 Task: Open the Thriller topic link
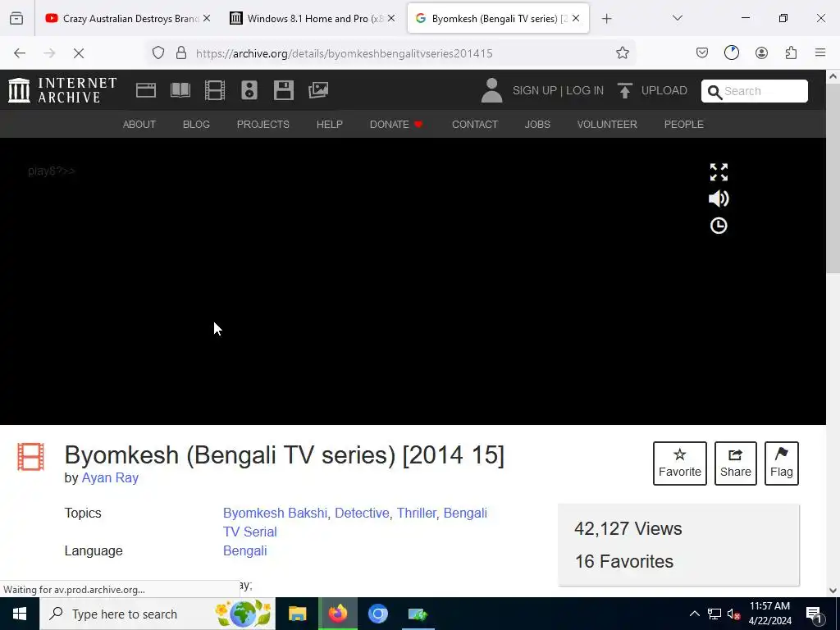pyautogui.click(x=417, y=513)
